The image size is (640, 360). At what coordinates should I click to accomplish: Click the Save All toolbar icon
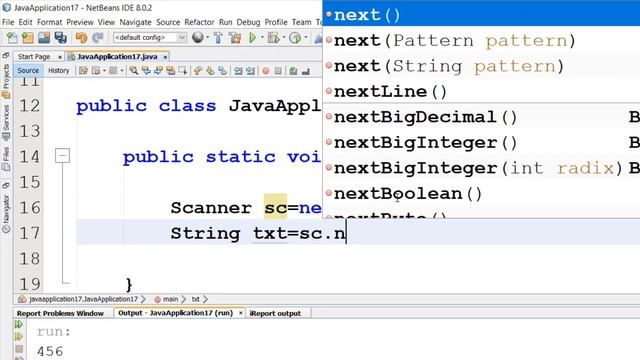tap(61, 38)
